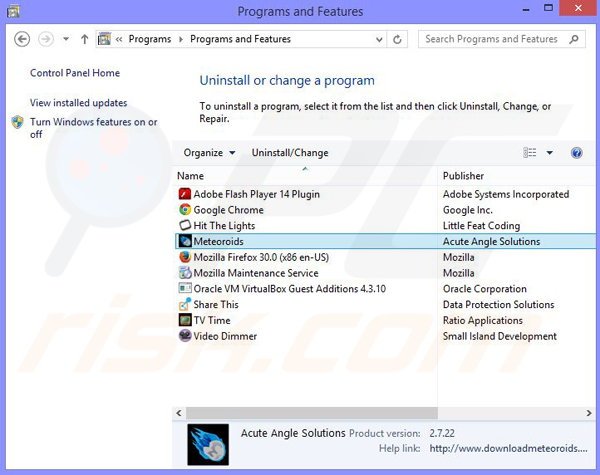600x475 pixels.
Task: Click the horizontal scrollbar right arrow
Action: point(589,413)
